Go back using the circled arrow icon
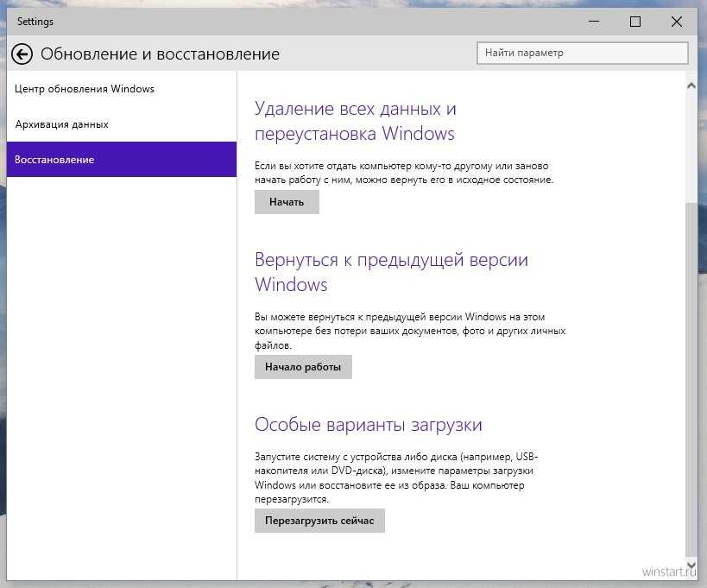The width and height of the screenshot is (707, 588). point(22,54)
